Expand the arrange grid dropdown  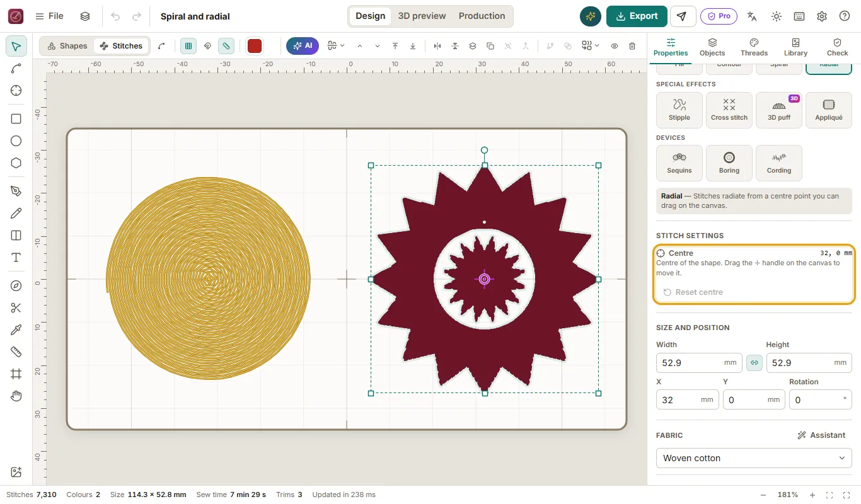[x=591, y=46]
